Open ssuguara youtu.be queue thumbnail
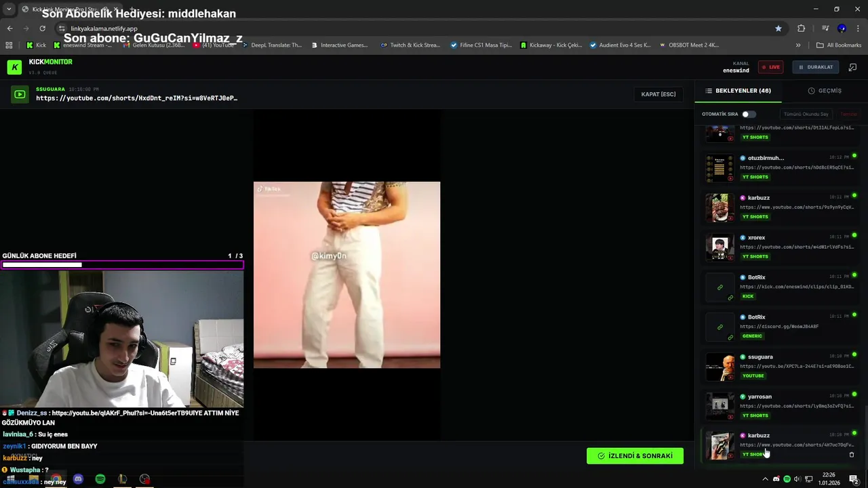This screenshot has width=868, height=488. (719, 367)
